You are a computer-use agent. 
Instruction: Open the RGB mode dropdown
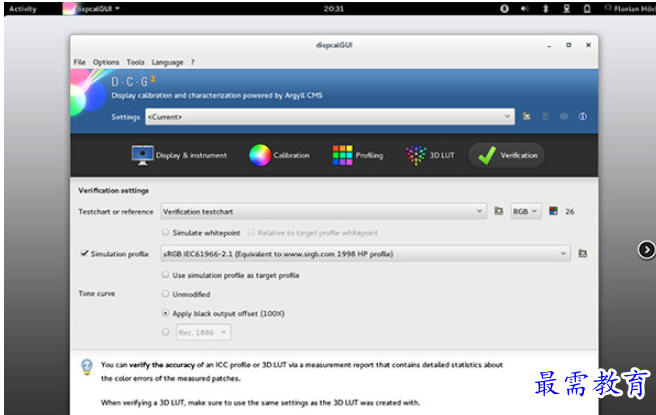click(x=526, y=211)
